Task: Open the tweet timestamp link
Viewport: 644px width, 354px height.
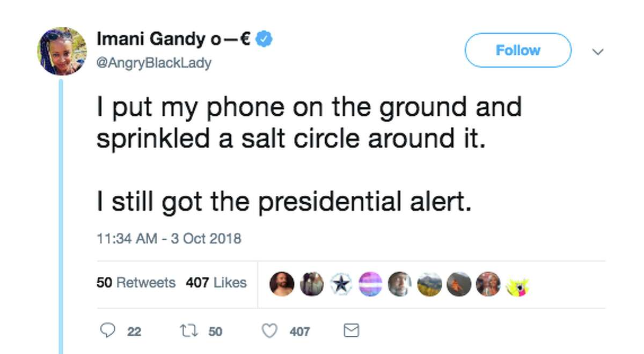Action: click(x=169, y=238)
